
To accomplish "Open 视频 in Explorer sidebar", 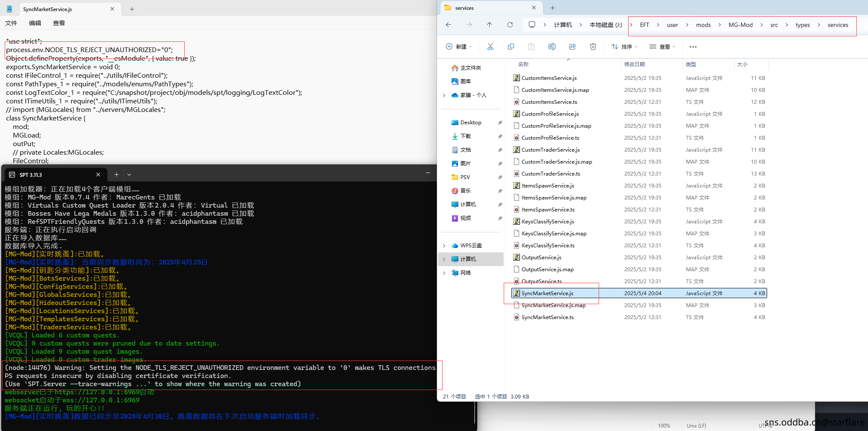I will click(465, 218).
